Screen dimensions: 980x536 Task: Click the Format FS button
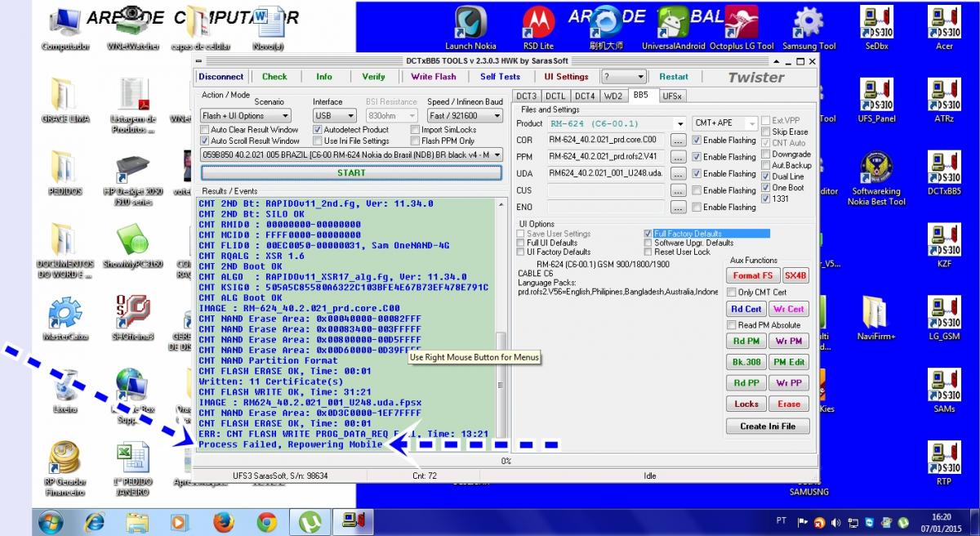[752, 275]
